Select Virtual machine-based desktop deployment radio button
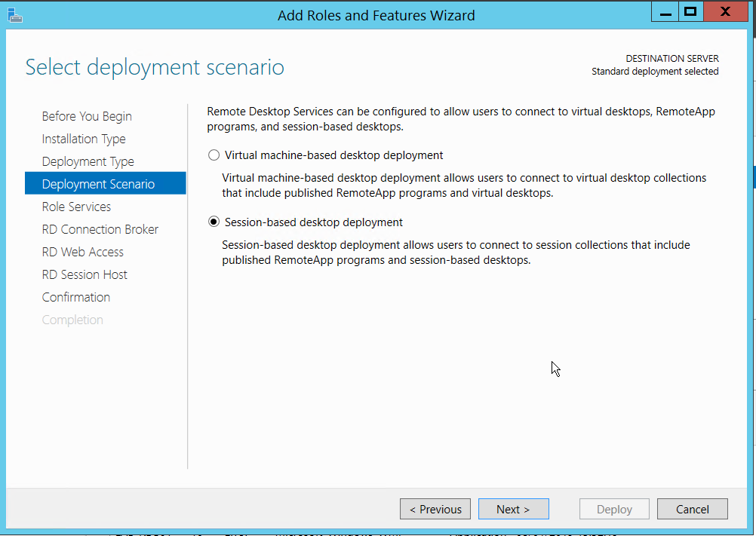Image resolution: width=756 pixels, height=536 pixels. click(x=214, y=155)
